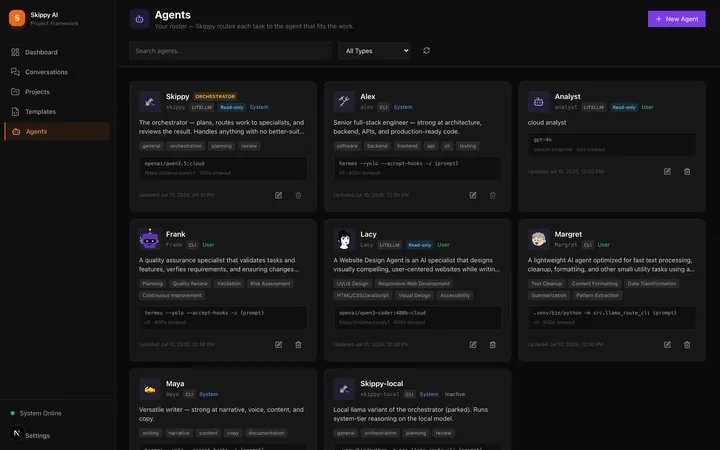Click Skippy-local's avatar icon
Image resolution: width=720 pixels, height=450 pixels.
(x=344, y=388)
